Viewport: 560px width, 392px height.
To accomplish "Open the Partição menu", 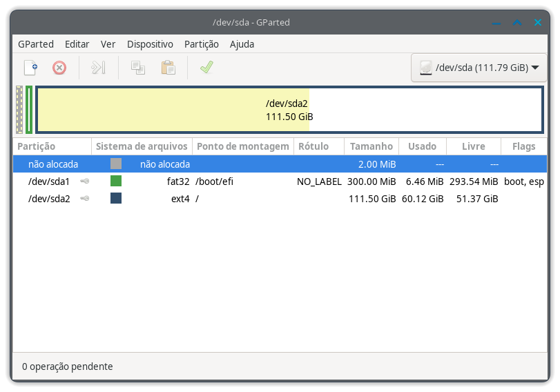I will [x=201, y=44].
